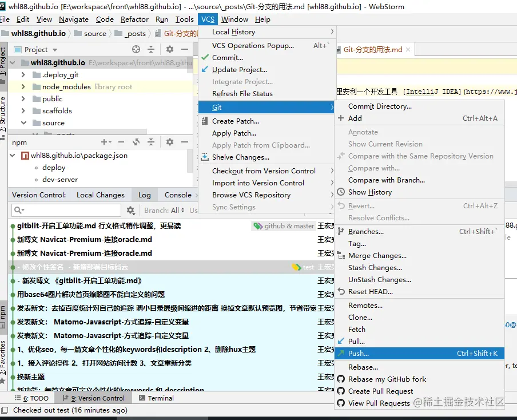The height and width of the screenshot is (420, 517).
Task: Switch to Local Changes tab
Action: click(x=101, y=195)
